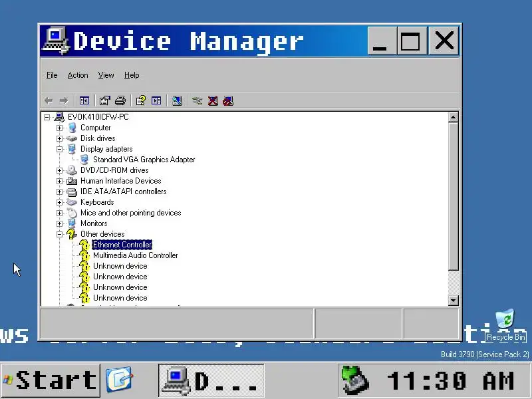
Task: Toggle the show/hide action pane icon
Action: 156,101
